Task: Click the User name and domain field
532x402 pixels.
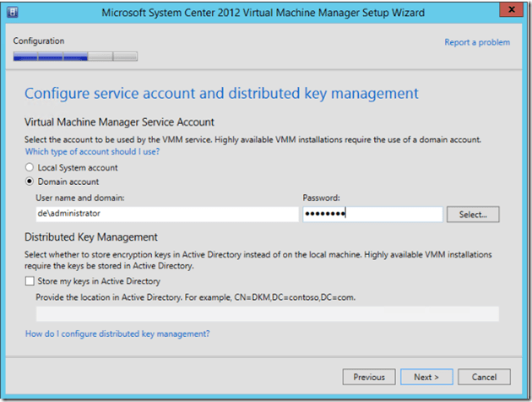Action: click(x=166, y=214)
